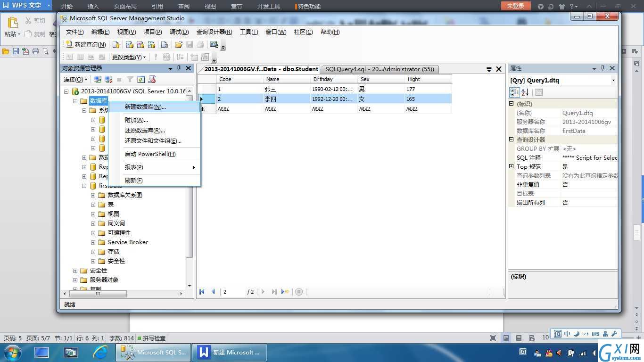Collapse the server node 2013-20141006GV
The height and width of the screenshot is (362, 644).
click(x=66, y=91)
